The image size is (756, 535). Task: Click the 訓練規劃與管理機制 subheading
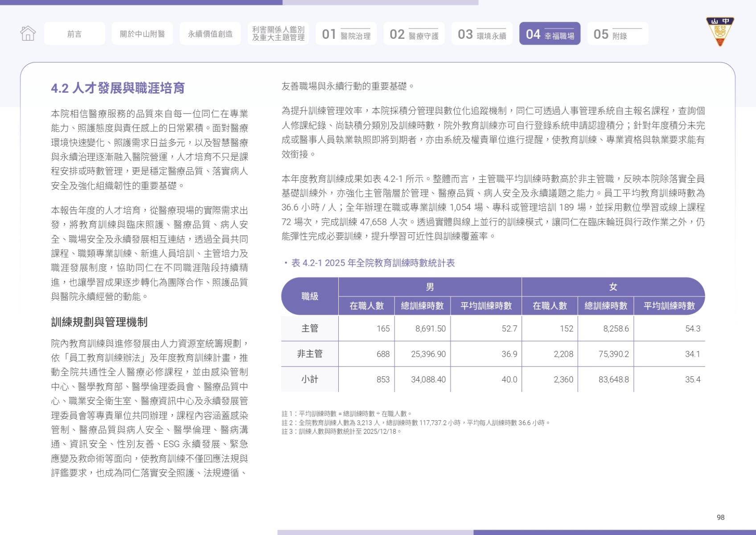click(99, 322)
